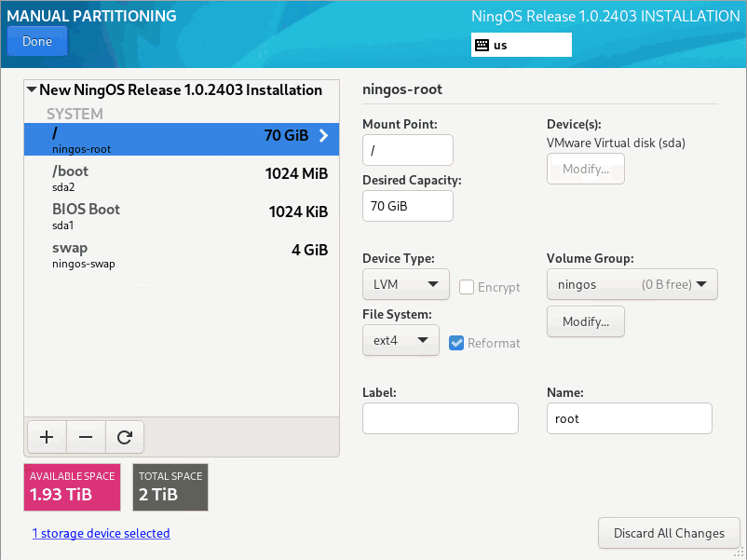Screen dimensions: 747x560
Task: Click the Done button
Action: 37,41
